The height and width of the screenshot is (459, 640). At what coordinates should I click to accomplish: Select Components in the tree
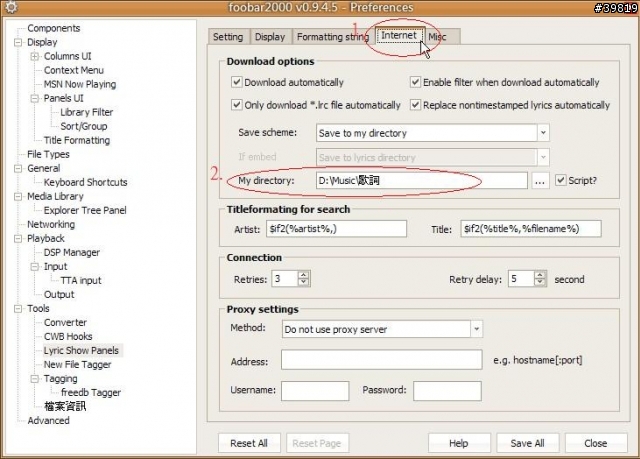pyautogui.click(x=53, y=28)
